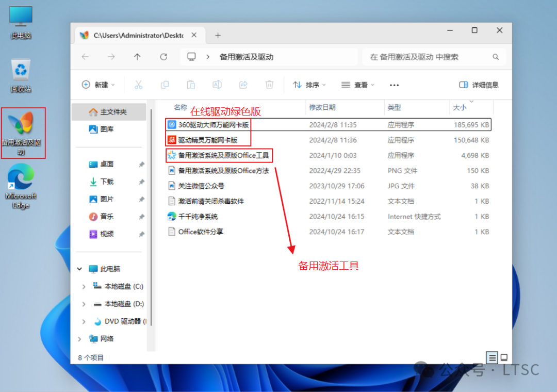The width and height of the screenshot is (557, 392).
Task: Click the Cut scissors icon
Action: pos(139,85)
